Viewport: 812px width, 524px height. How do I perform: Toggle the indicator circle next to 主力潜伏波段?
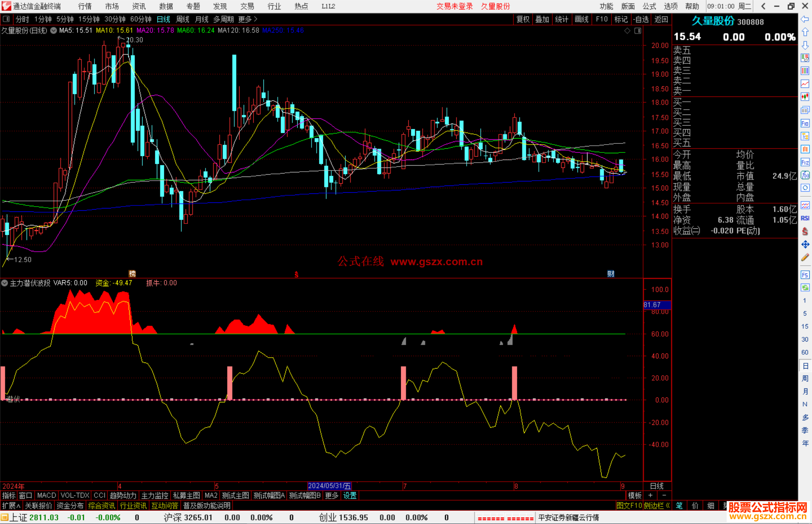point(5,283)
